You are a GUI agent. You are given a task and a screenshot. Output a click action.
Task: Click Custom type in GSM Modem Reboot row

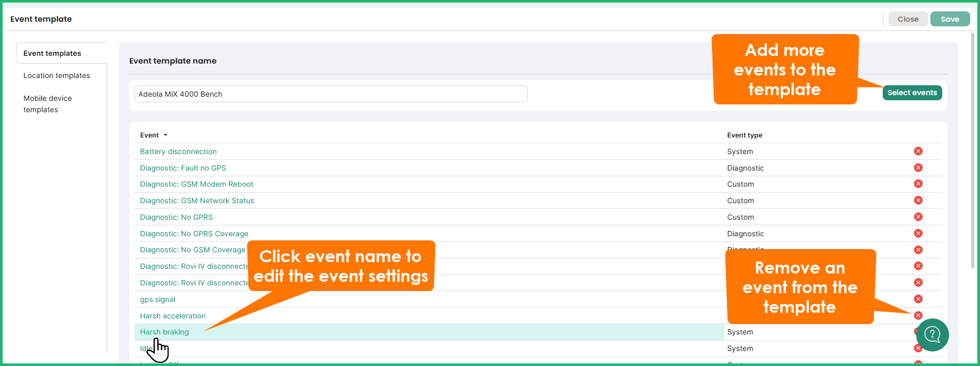[x=740, y=184]
